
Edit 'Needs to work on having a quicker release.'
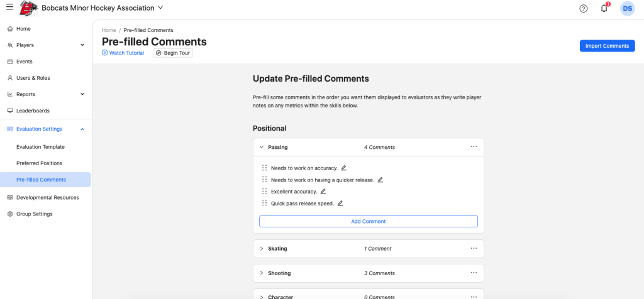click(x=380, y=180)
